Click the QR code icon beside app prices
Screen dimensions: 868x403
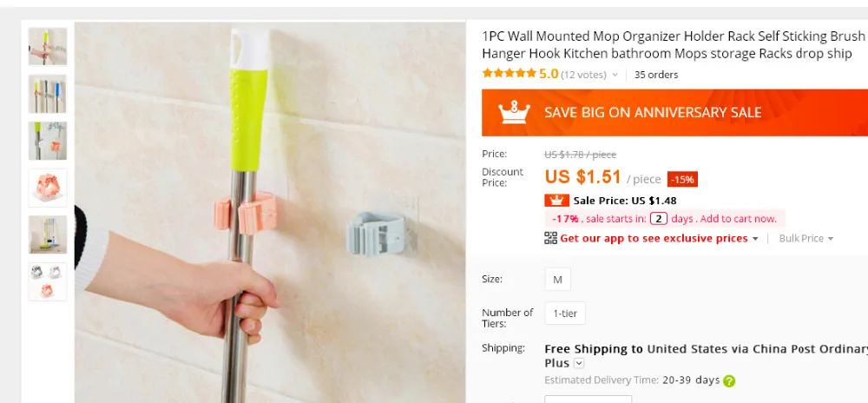pos(550,238)
